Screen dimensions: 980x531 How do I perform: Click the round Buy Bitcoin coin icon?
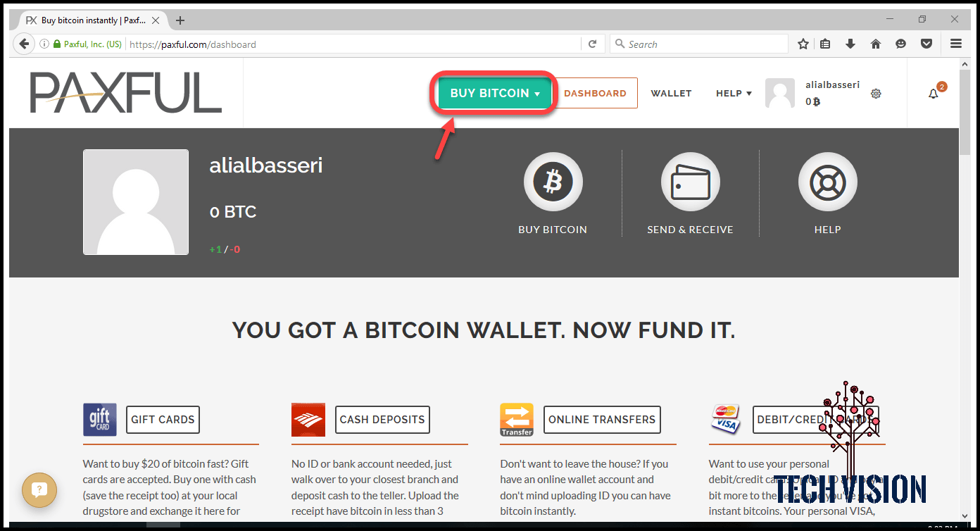point(553,182)
